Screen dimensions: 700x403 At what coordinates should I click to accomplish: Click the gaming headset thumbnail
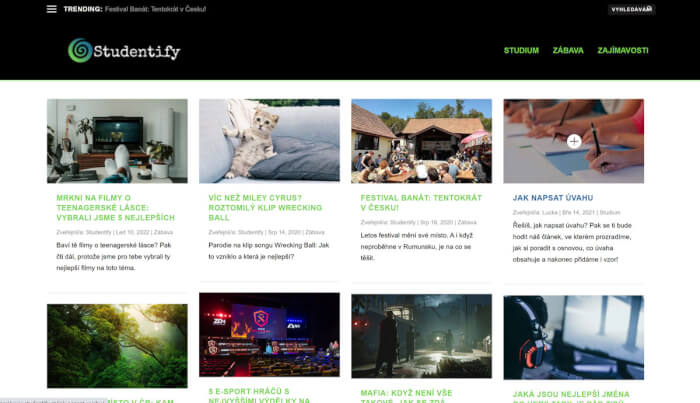(574, 337)
